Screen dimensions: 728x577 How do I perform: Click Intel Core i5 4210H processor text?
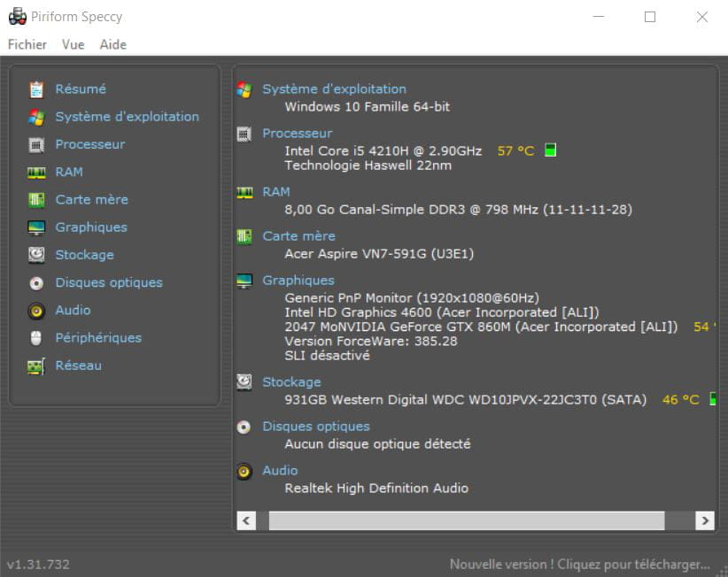383,150
